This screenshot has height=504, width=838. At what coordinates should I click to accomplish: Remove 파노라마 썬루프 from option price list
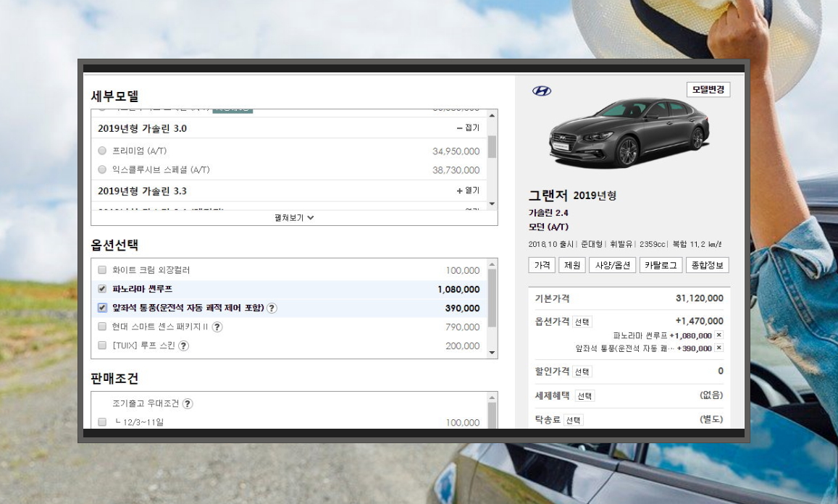pos(718,335)
